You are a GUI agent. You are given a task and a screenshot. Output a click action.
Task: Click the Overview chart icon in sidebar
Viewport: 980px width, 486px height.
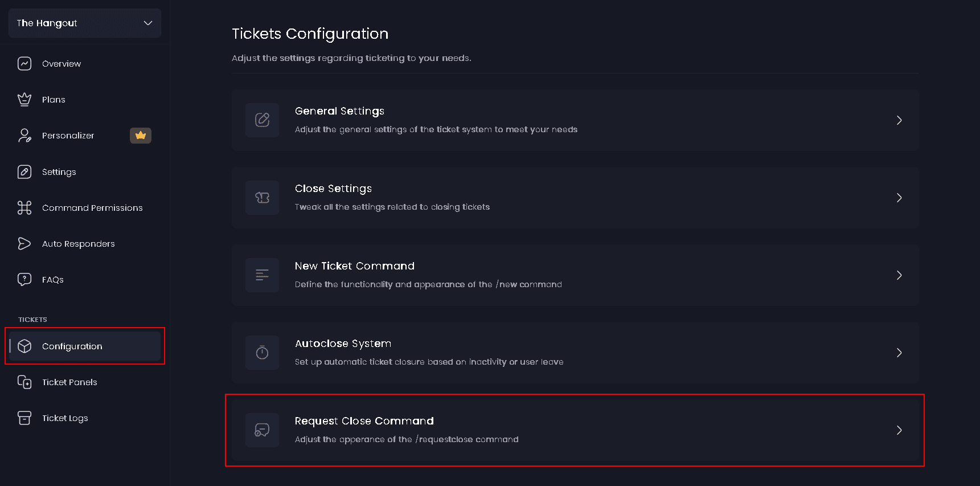(24, 64)
